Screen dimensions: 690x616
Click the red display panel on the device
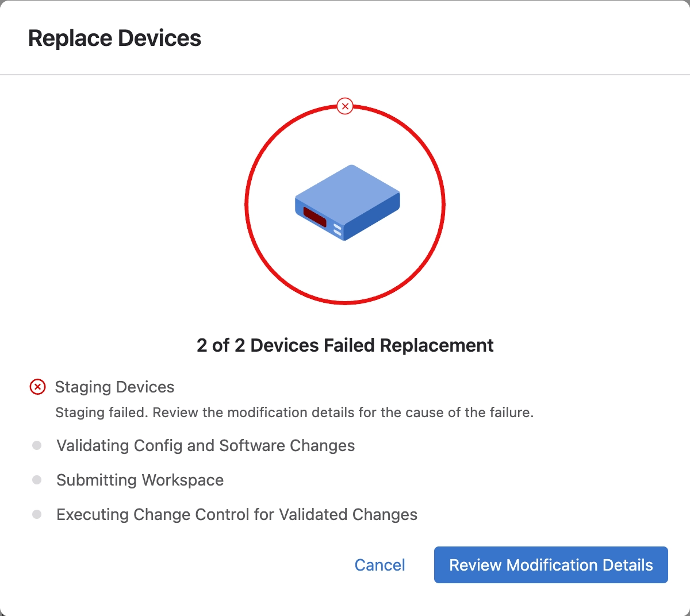pos(315,218)
